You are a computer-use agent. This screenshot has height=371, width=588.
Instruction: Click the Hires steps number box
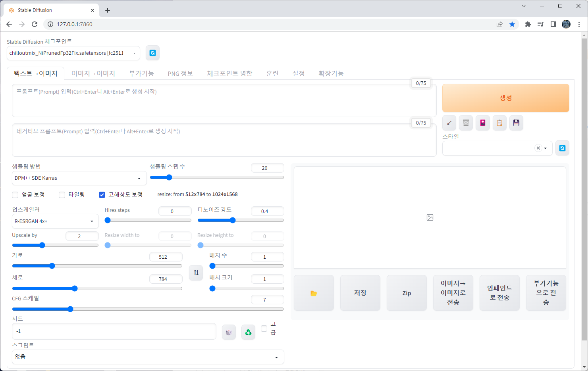pos(175,211)
